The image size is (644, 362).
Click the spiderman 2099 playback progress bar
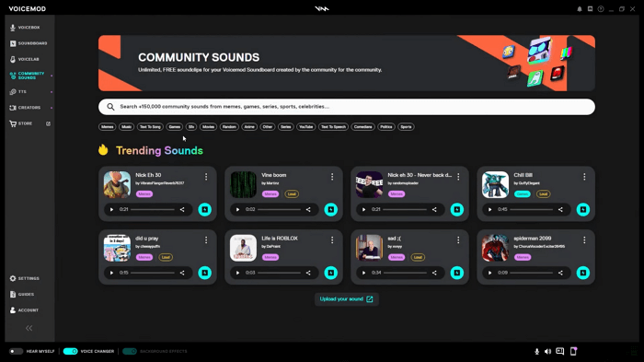tap(531, 274)
